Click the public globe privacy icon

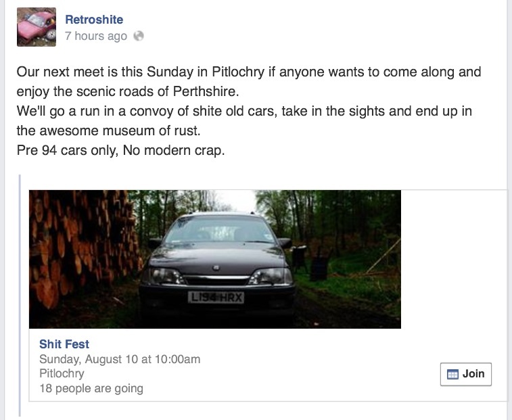pos(139,36)
